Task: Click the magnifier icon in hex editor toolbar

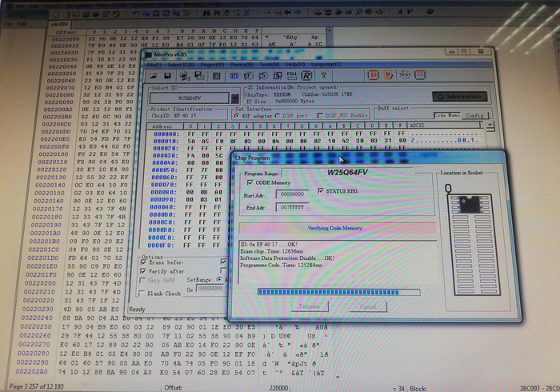Action: (x=359, y=12)
